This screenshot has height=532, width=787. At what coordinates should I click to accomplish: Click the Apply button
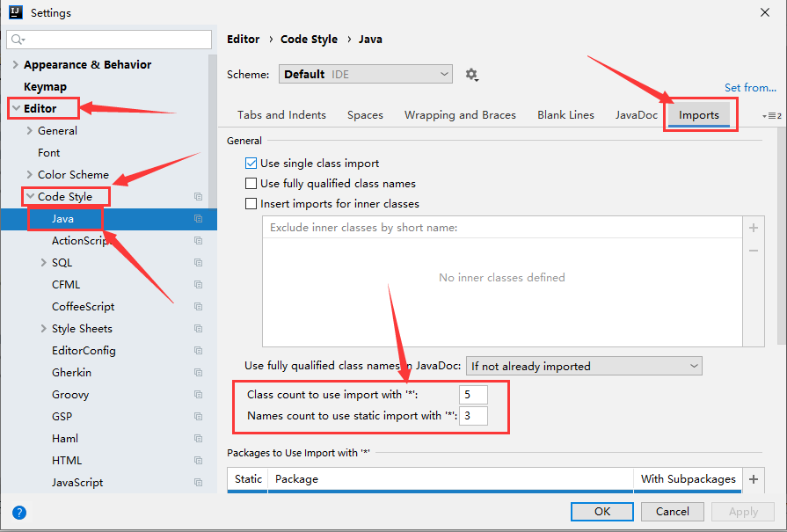[743, 512]
